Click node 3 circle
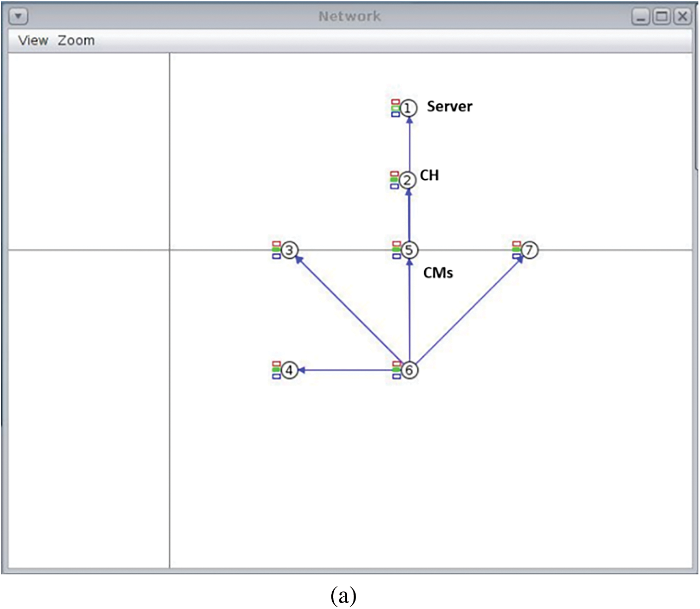This screenshot has width=700, height=609. [289, 250]
